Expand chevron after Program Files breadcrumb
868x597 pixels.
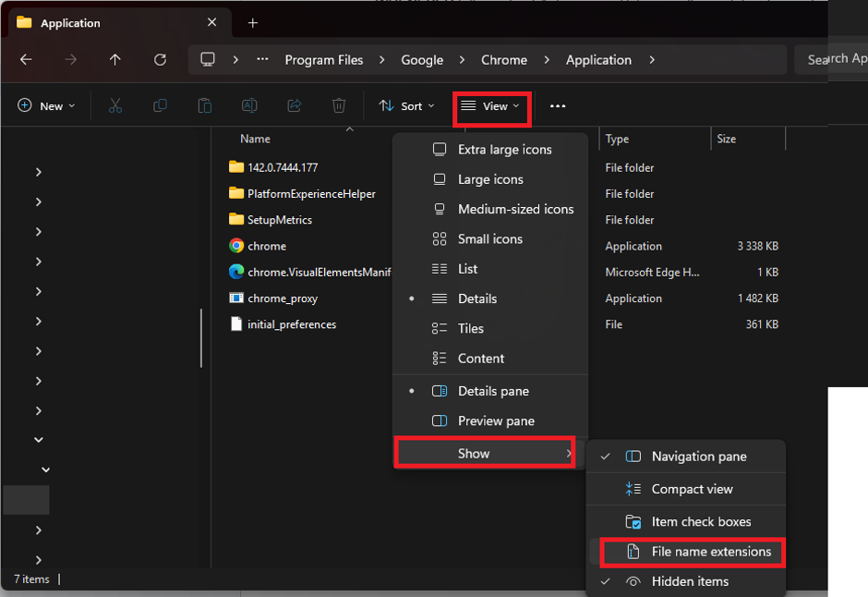(x=382, y=59)
